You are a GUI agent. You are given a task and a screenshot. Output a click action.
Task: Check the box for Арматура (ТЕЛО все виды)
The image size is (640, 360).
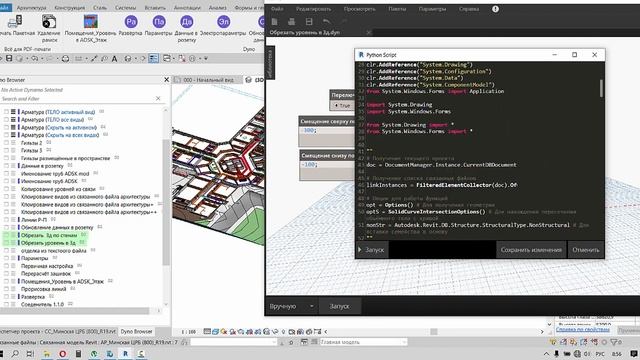[x=6, y=119]
